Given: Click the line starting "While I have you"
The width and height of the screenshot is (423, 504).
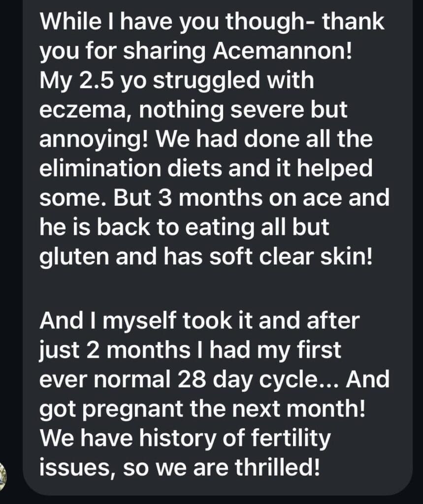Looking at the screenshot, I should click(x=212, y=23).
